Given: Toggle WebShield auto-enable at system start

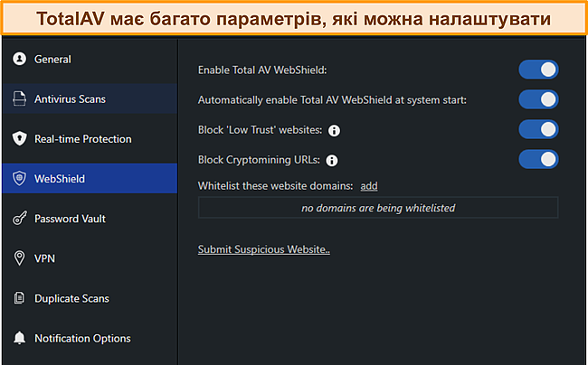Looking at the screenshot, I should click(x=538, y=99).
